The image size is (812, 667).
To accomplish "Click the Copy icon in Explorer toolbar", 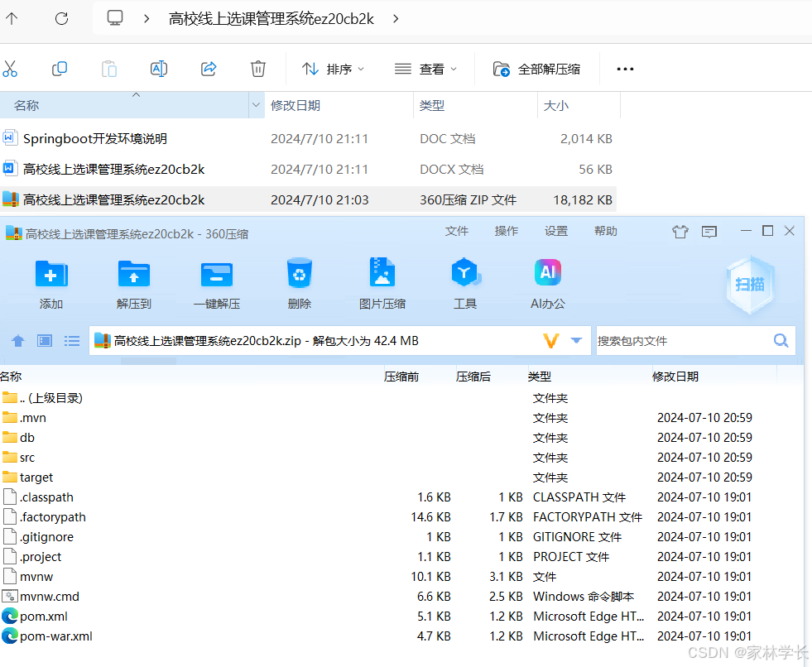I will point(60,69).
